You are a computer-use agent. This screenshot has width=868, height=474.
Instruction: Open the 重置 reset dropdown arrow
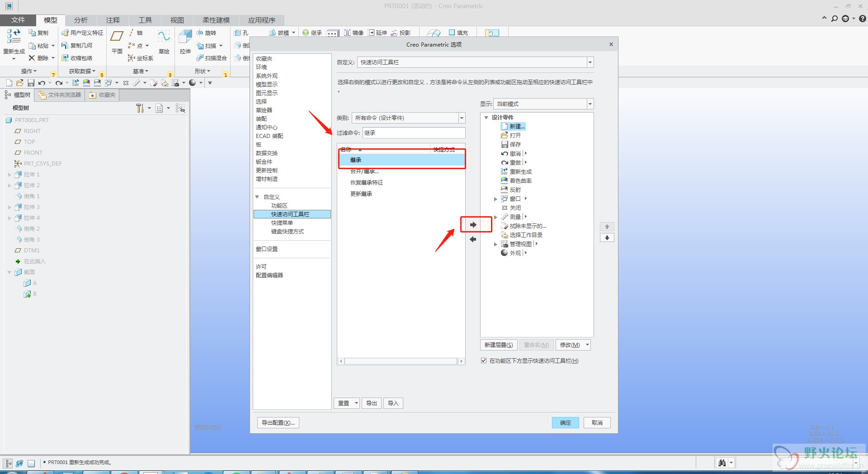[356, 403]
